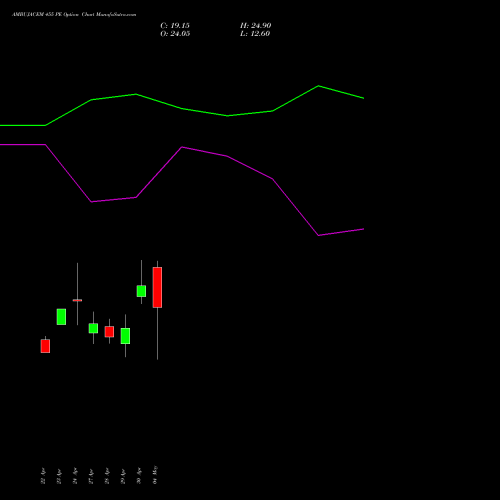The height and width of the screenshot is (500, 500).
Task: Click the low value L: 12.60
Action: point(255,34)
